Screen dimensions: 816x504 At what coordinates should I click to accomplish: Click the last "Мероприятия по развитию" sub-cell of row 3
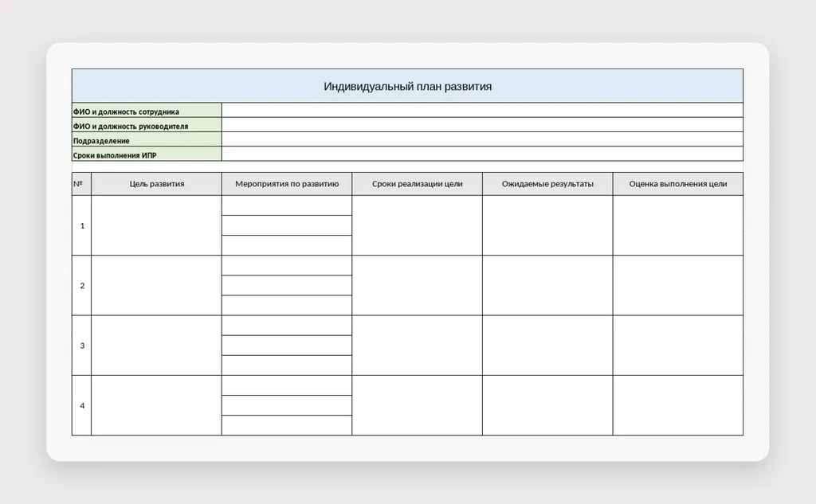(287, 365)
